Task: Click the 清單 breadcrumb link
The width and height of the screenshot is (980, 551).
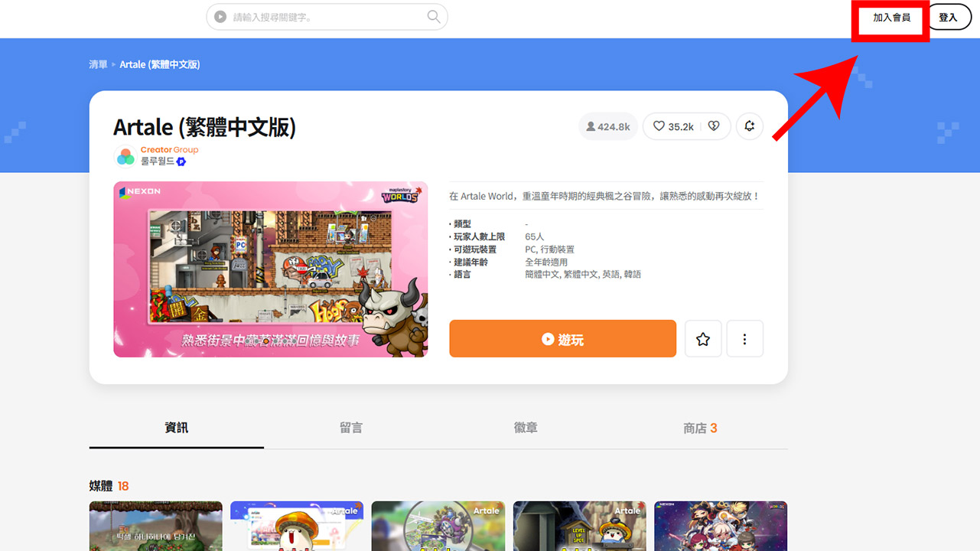Action: [98, 64]
